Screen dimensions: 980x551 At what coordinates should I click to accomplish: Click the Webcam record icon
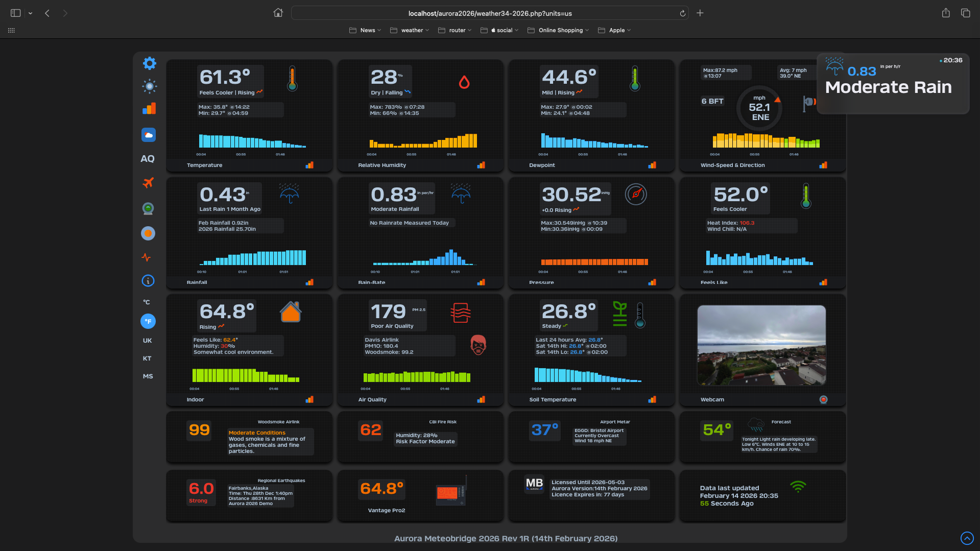pyautogui.click(x=823, y=399)
